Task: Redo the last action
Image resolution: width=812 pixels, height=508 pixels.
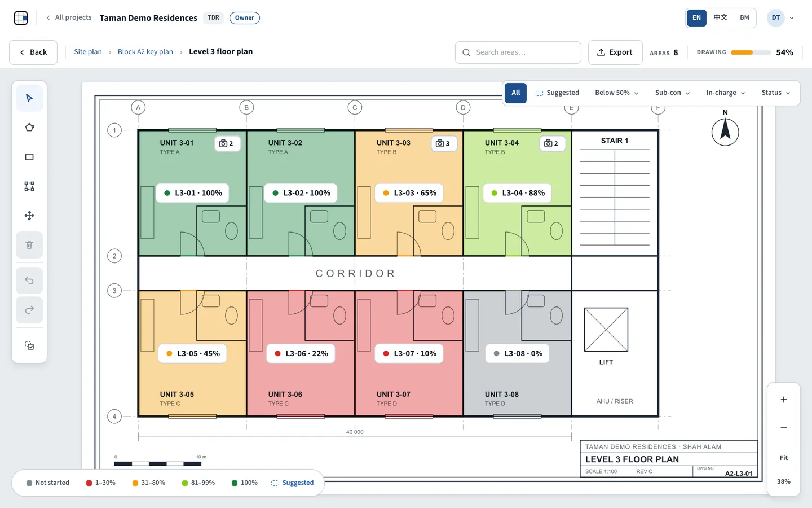Action: coord(29,310)
